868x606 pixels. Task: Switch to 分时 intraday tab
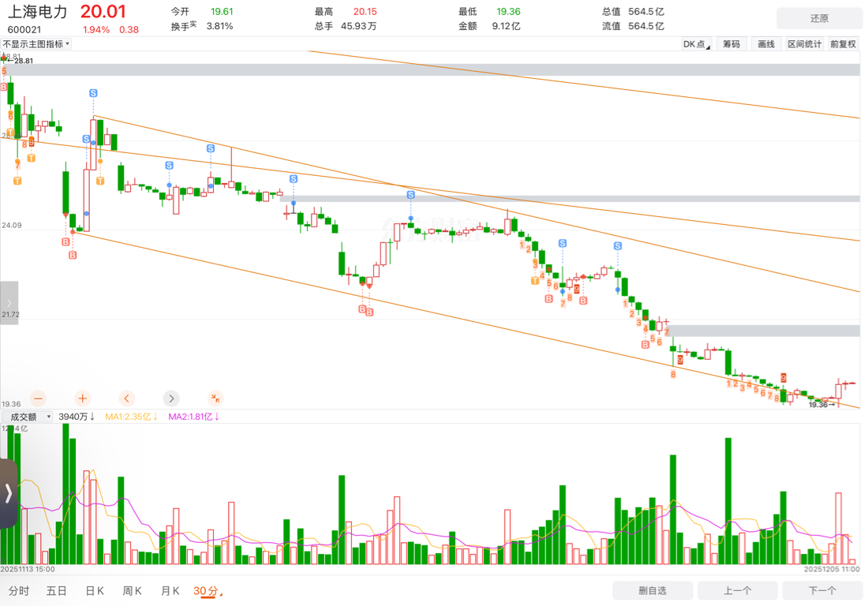19,591
